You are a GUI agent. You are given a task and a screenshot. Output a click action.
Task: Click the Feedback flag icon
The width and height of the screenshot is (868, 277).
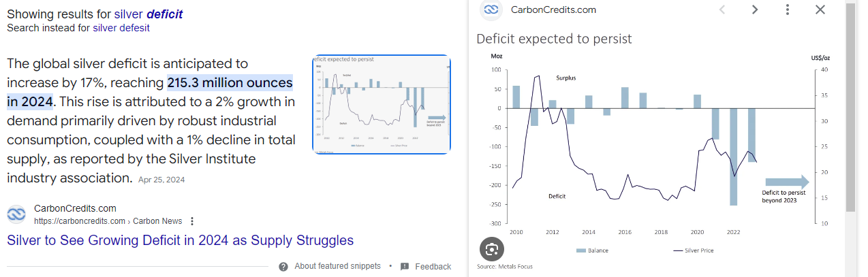(405, 266)
